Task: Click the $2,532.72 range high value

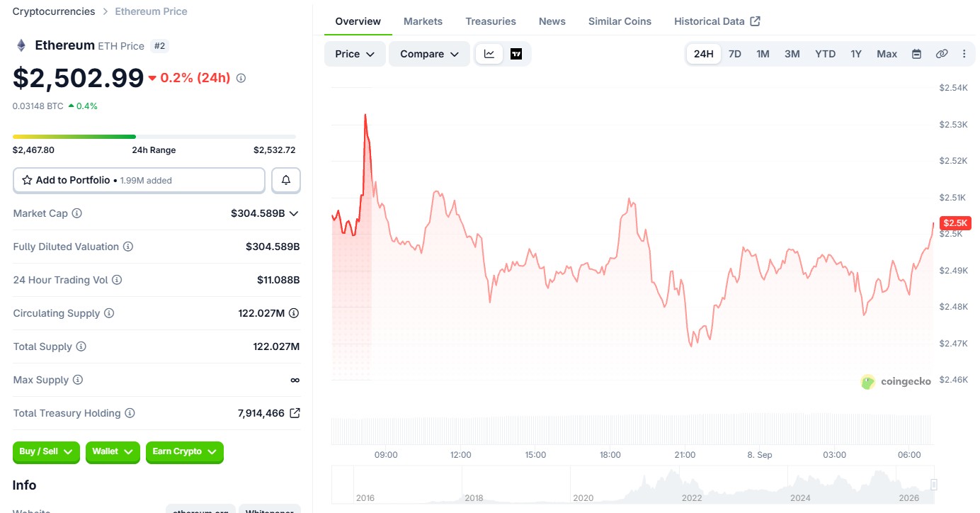Action: (x=275, y=150)
